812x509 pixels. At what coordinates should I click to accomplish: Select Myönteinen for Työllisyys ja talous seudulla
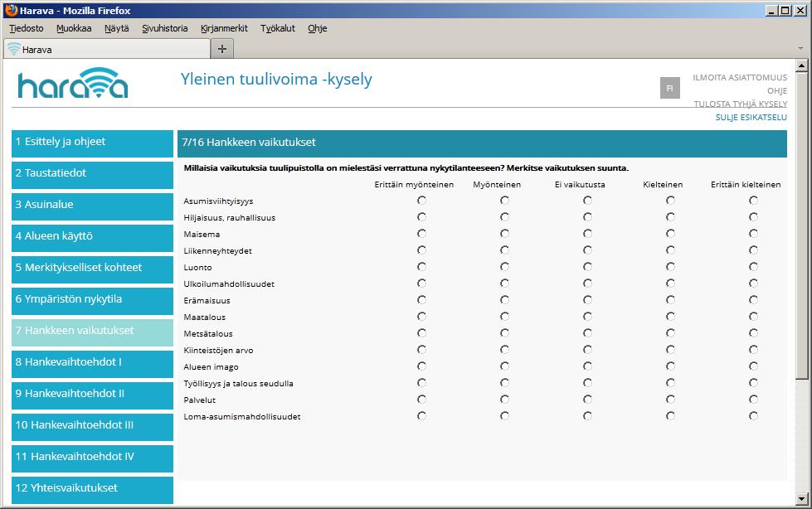(504, 383)
